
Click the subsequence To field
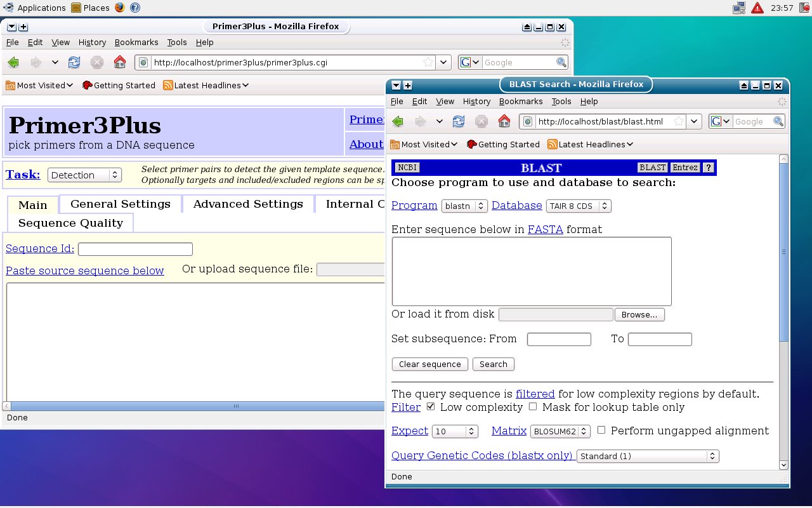660,339
